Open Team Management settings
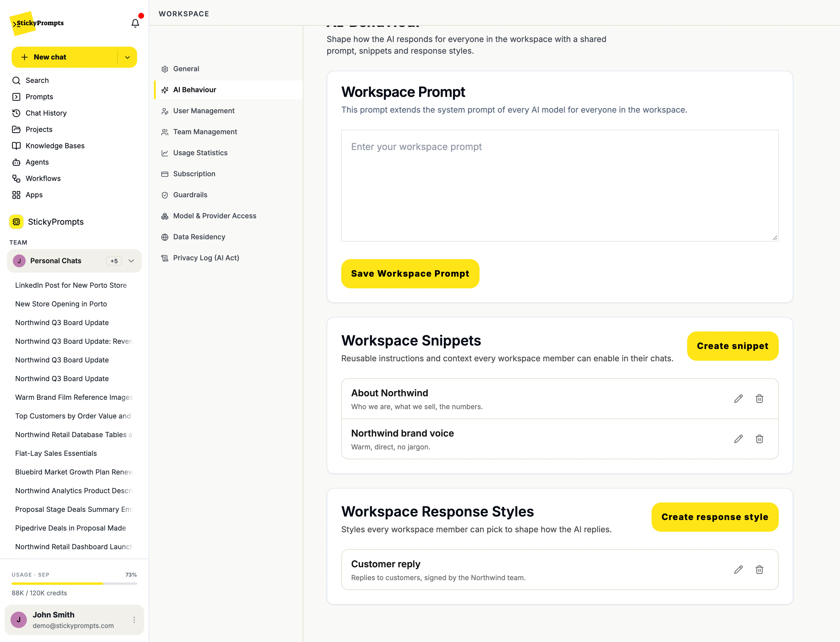The height and width of the screenshot is (642, 840). click(x=228, y=132)
